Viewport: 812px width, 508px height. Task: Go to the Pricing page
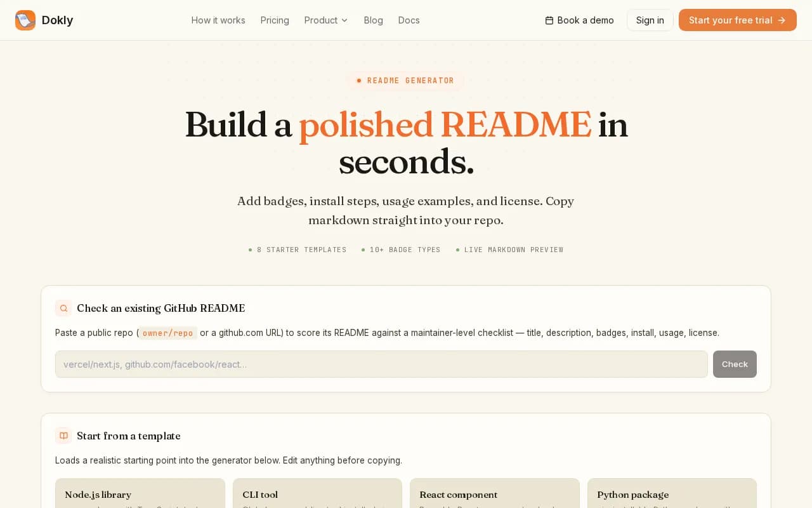tap(275, 20)
